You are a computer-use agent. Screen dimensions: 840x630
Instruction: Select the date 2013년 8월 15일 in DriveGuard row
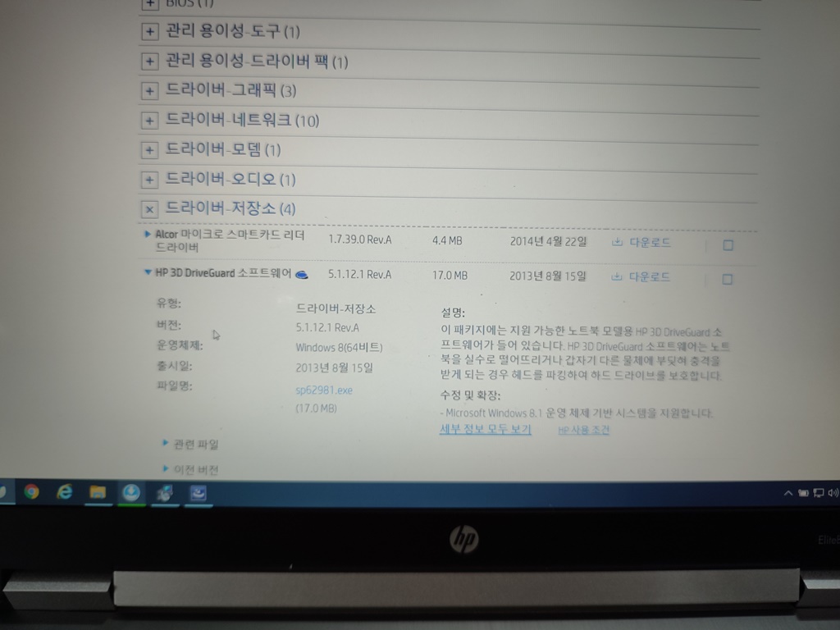click(547, 276)
